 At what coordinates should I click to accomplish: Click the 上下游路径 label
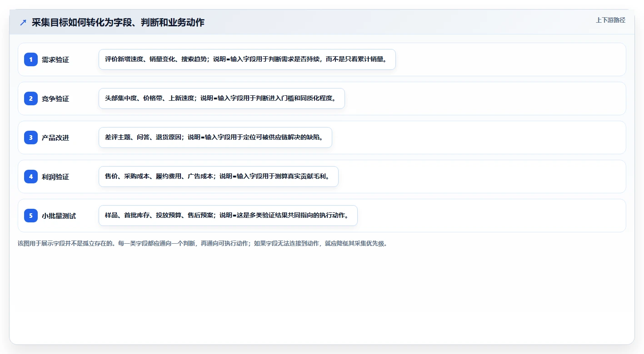click(610, 20)
